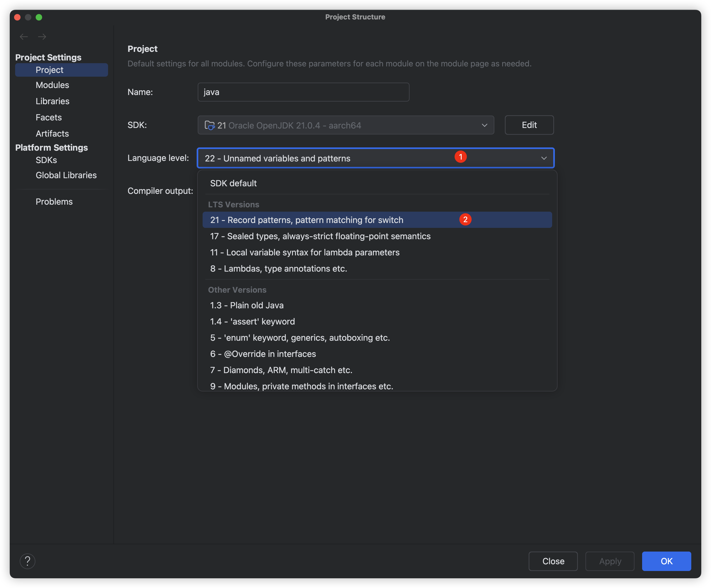This screenshot has width=711, height=588.
Task: Choose 8 - Lambdas language level
Action: pyautogui.click(x=278, y=269)
